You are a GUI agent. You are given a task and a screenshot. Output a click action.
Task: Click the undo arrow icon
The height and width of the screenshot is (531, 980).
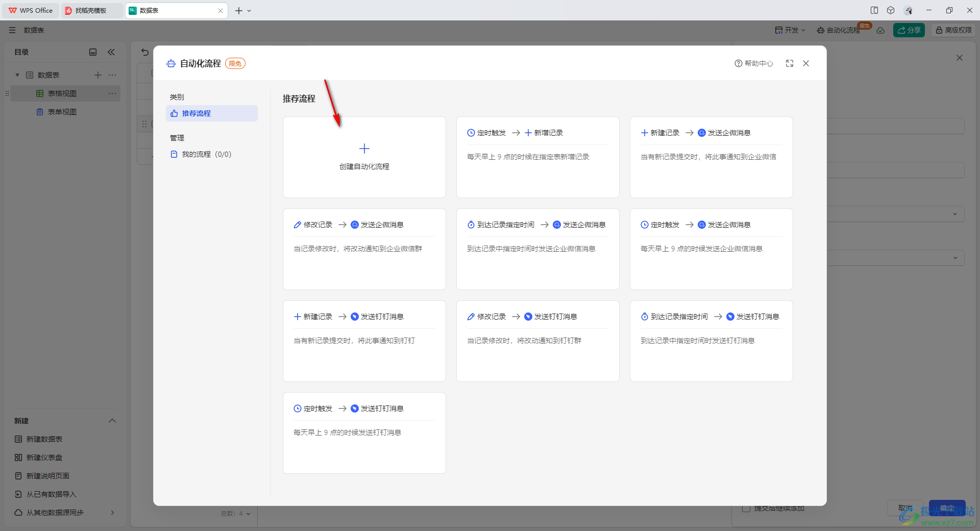pos(145,52)
